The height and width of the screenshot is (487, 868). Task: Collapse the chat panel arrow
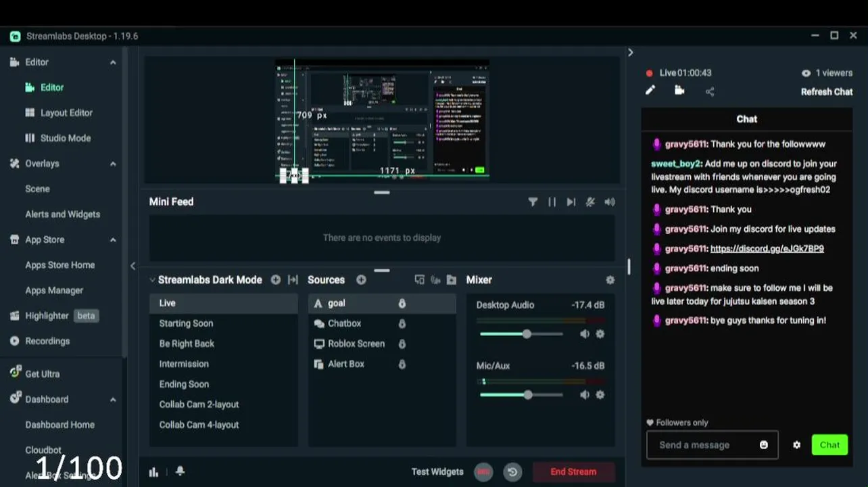pyautogui.click(x=630, y=52)
